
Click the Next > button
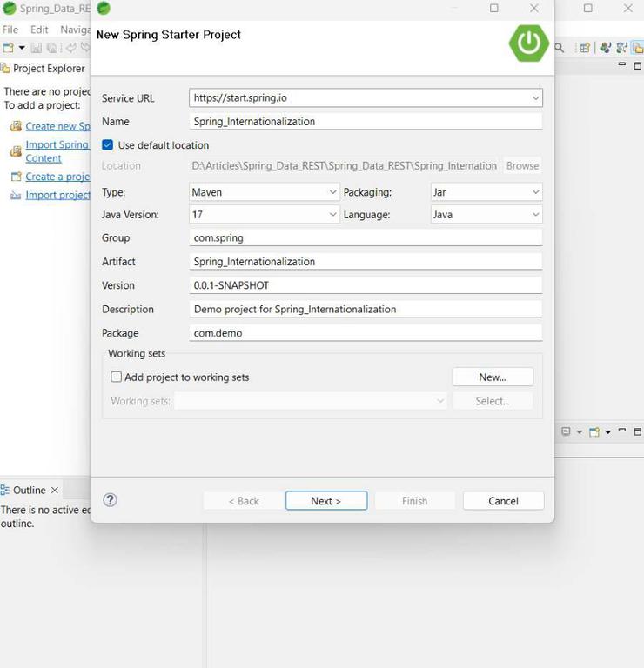point(326,501)
